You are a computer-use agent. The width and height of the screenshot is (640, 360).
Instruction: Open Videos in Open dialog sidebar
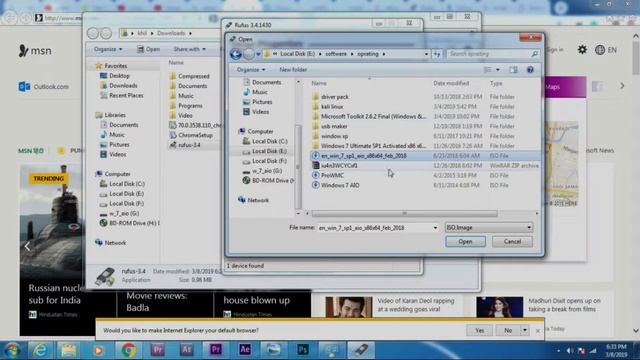pyautogui.click(x=260, y=112)
